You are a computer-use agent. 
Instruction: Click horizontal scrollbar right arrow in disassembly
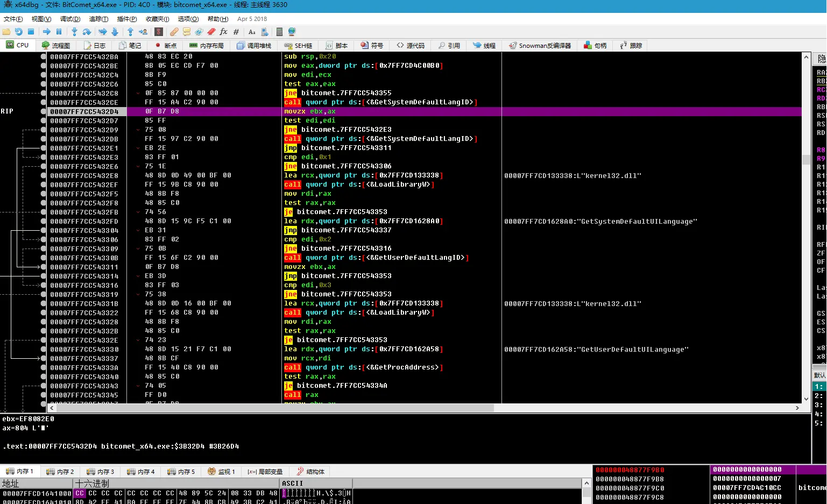coord(797,408)
